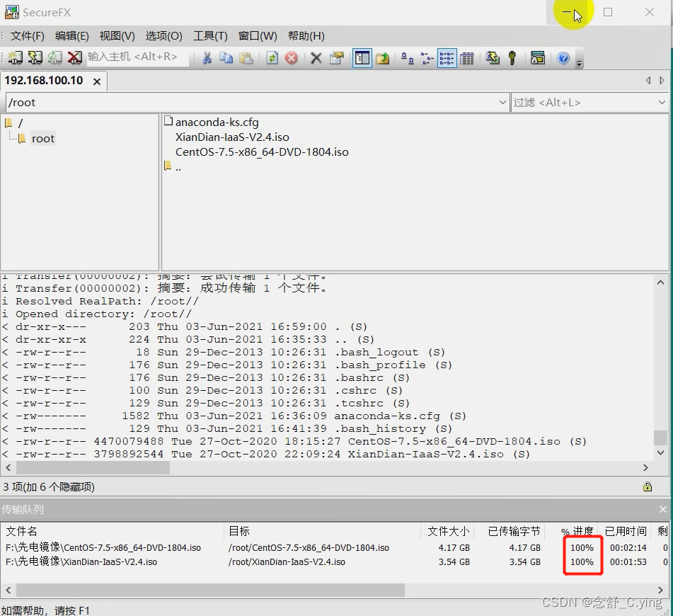The image size is (673, 616).
Task: Close the 传输队列 transfer queue panel
Action: tap(662, 510)
